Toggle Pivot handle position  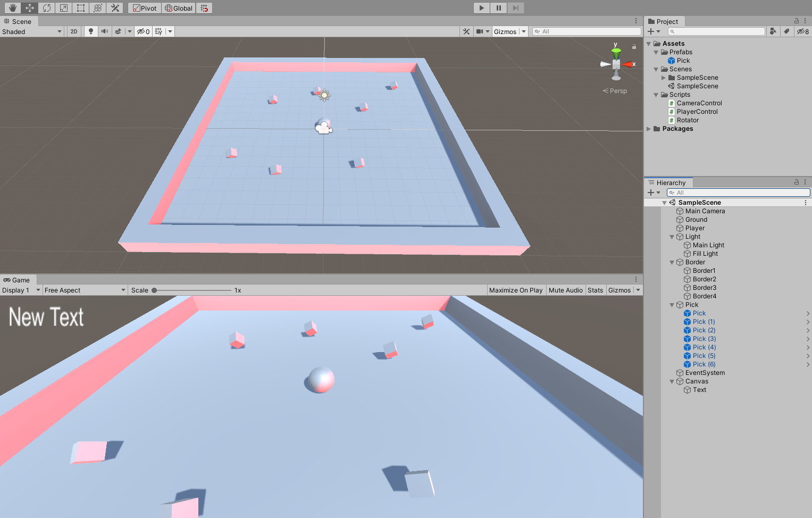click(x=145, y=8)
